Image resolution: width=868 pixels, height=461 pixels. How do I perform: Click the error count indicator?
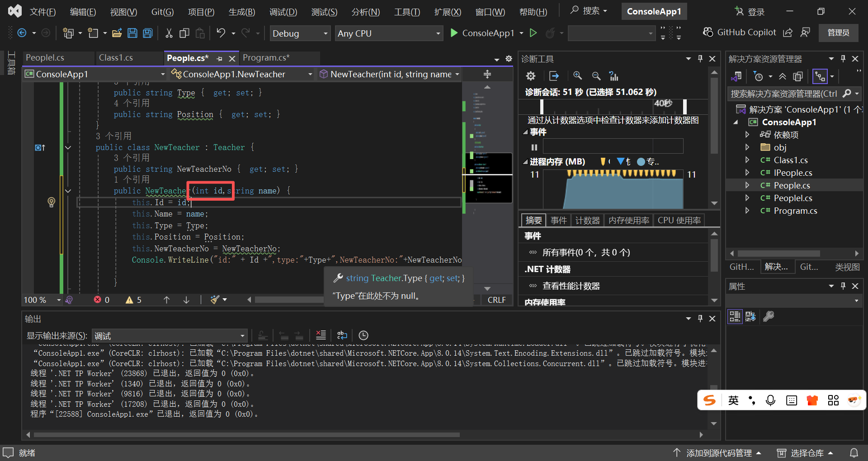(x=102, y=300)
